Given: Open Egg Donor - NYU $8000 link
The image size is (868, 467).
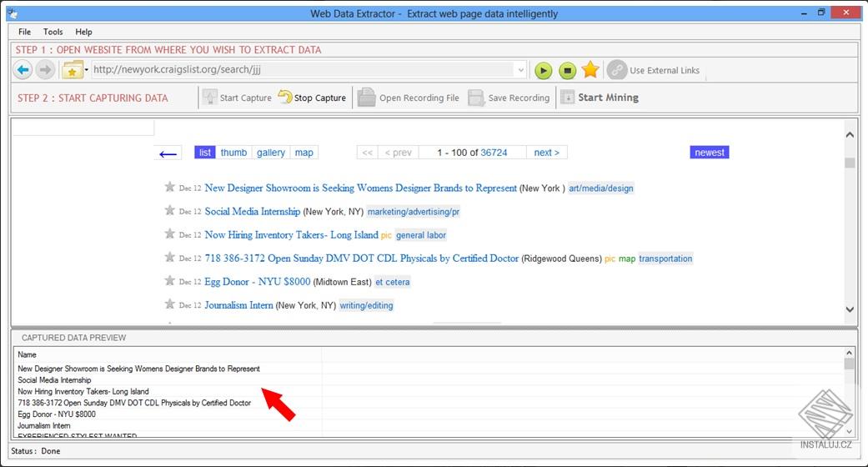Looking at the screenshot, I should coord(258,281).
